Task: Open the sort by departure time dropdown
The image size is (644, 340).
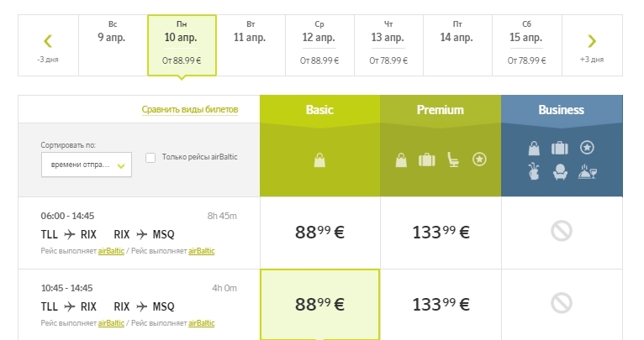Action: click(87, 165)
